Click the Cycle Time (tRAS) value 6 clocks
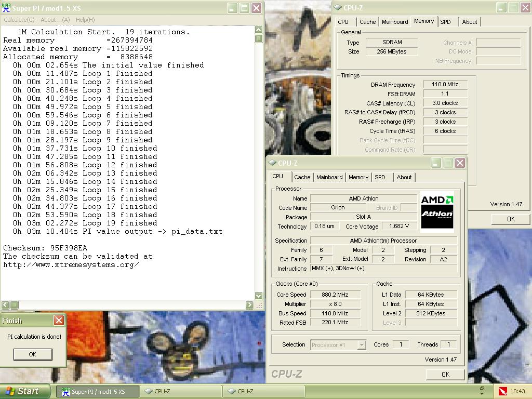This screenshot has width=532, height=399. [445, 131]
